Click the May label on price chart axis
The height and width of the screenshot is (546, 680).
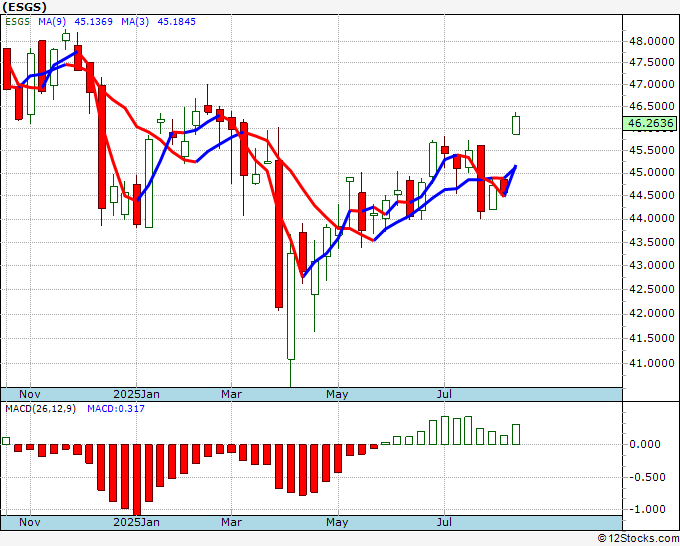click(337, 394)
